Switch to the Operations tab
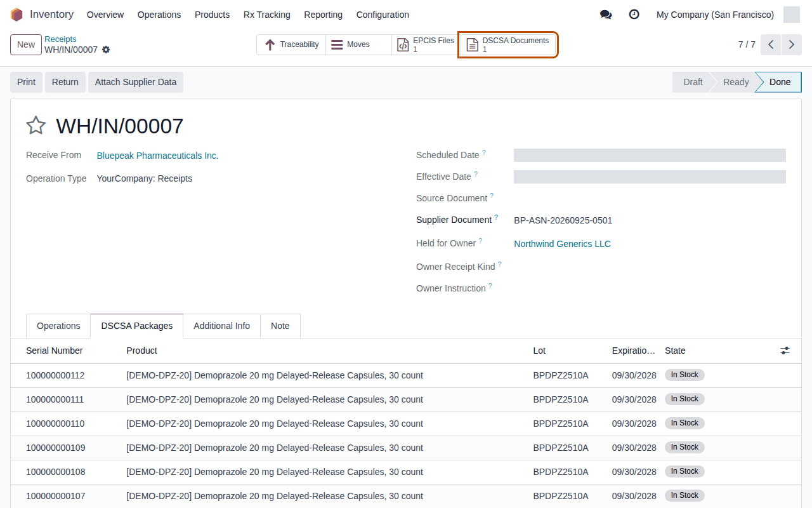812x508 pixels. pos(58,326)
